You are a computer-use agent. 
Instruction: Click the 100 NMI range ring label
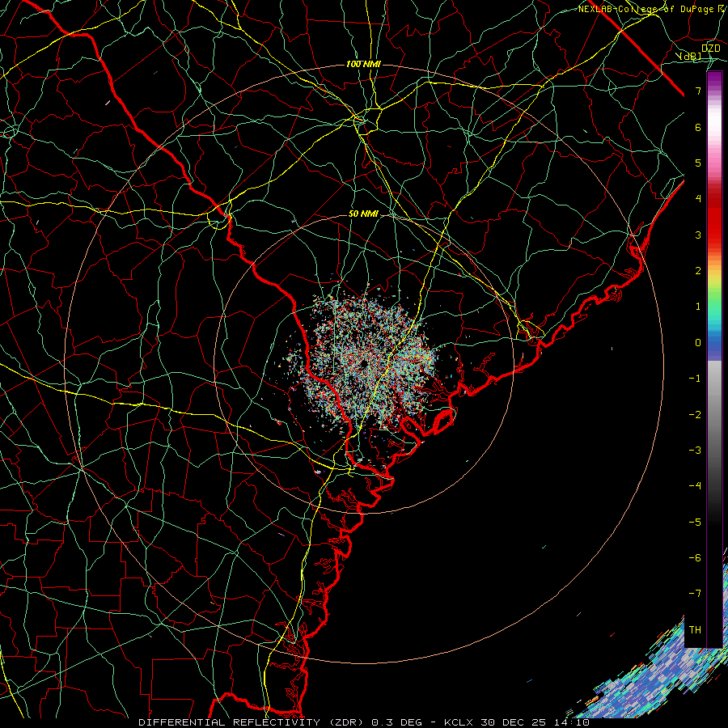[x=363, y=64]
